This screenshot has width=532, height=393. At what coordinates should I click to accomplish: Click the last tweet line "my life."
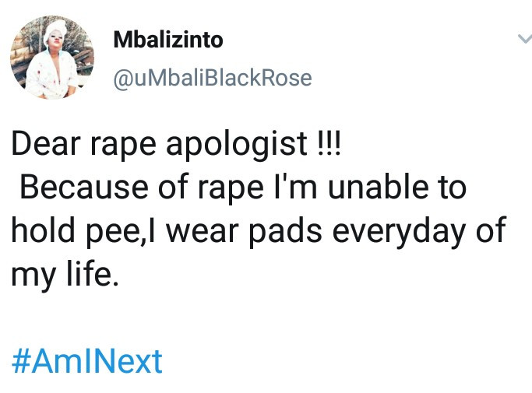(65, 275)
